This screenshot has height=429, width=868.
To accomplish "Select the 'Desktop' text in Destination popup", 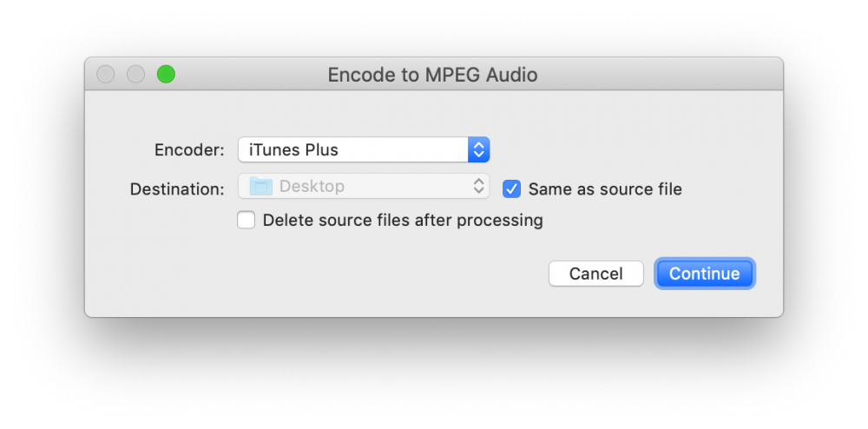I will pyautogui.click(x=312, y=186).
